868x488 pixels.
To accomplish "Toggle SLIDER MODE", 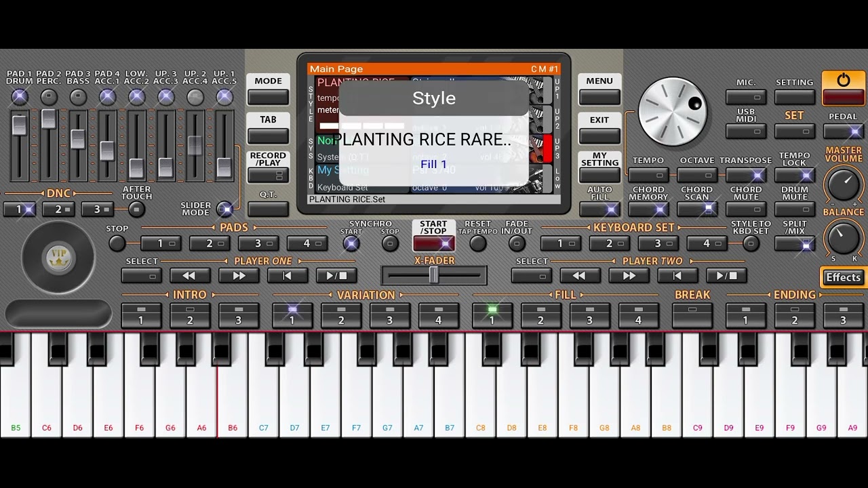I will [x=224, y=209].
